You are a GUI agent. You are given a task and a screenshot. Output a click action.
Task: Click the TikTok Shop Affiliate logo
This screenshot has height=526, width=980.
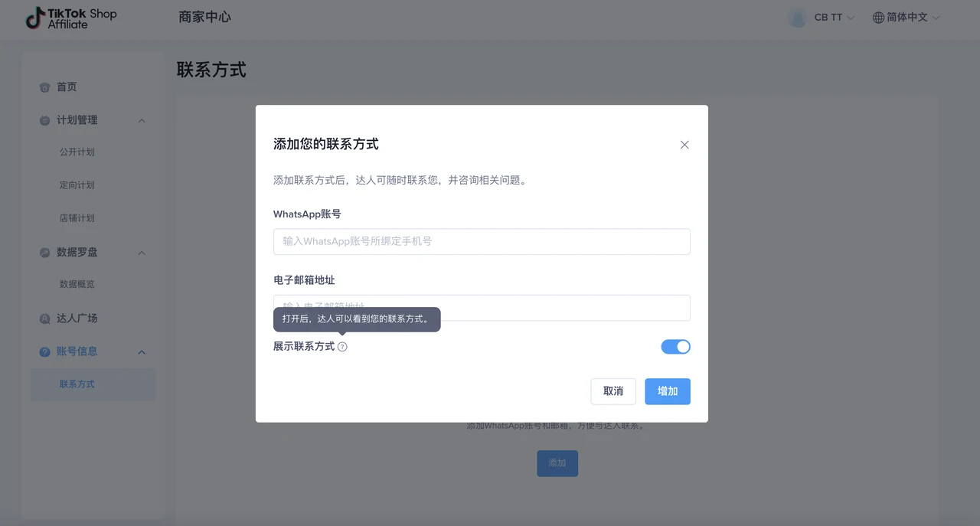pyautogui.click(x=70, y=18)
